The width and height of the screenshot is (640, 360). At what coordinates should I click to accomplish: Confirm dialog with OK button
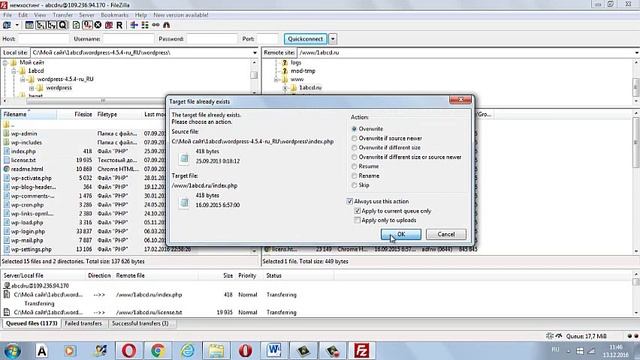coord(401,234)
